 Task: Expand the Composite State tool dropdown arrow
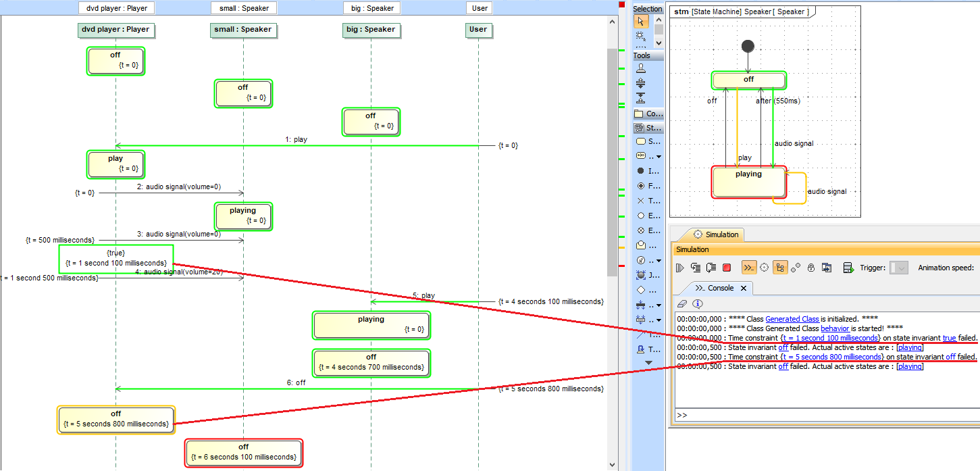(659, 157)
